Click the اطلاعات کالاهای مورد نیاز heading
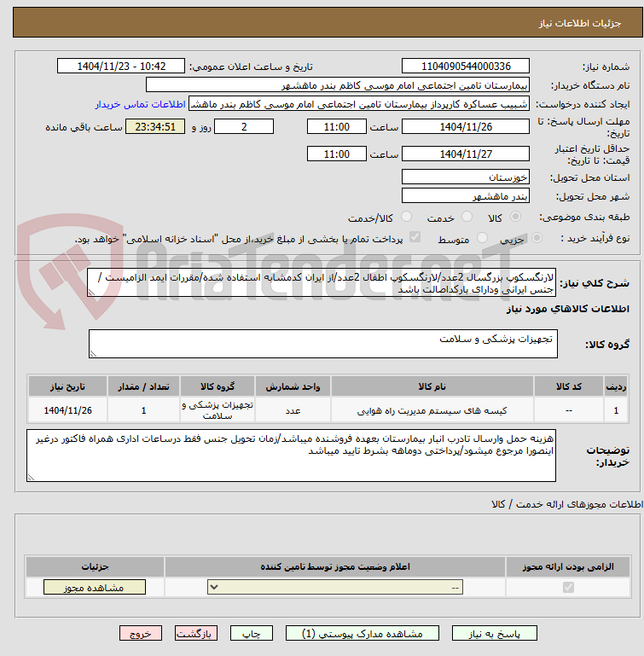 (x=568, y=309)
